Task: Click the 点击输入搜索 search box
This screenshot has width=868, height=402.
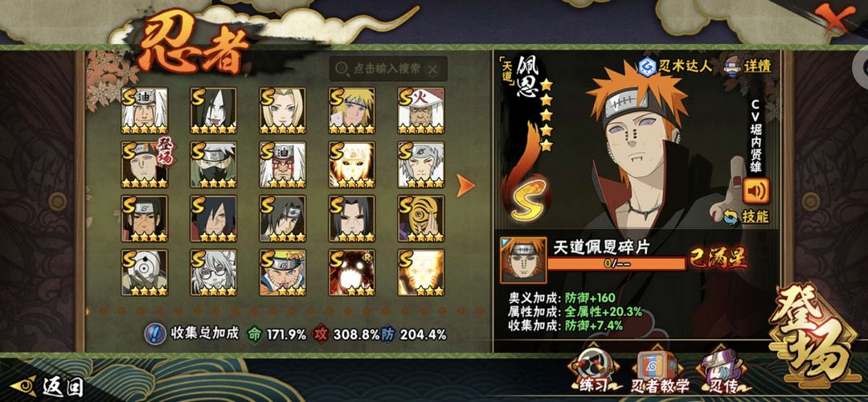Action: coord(388,69)
